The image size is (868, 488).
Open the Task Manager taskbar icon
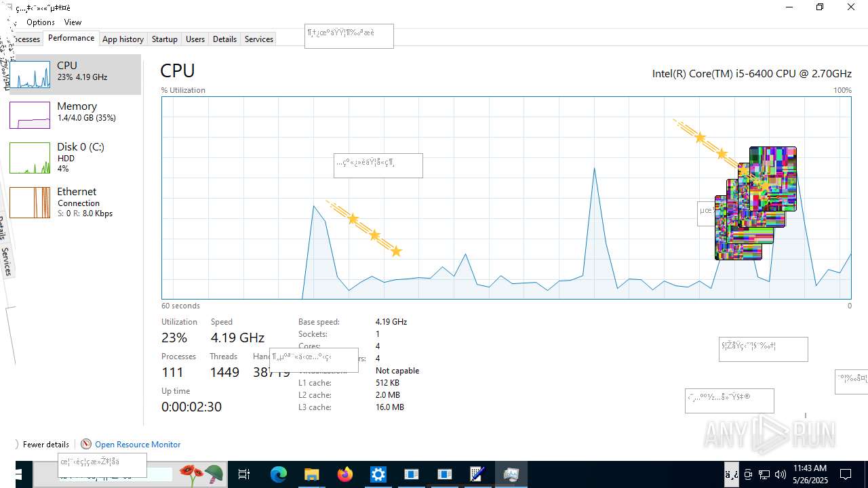click(511, 474)
